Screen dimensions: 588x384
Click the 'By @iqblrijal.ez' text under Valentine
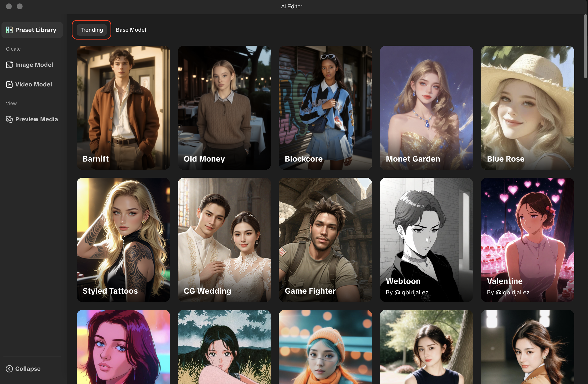click(x=508, y=292)
